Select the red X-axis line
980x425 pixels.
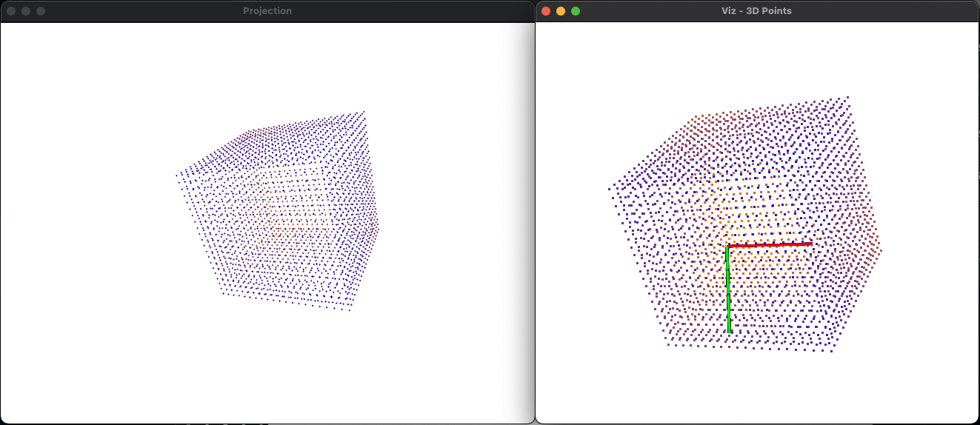770,244
